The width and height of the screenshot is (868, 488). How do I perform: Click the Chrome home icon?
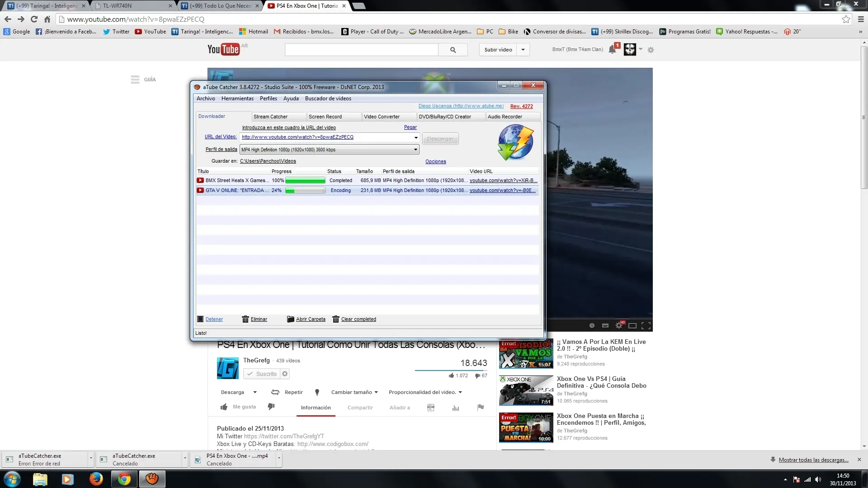(47, 19)
